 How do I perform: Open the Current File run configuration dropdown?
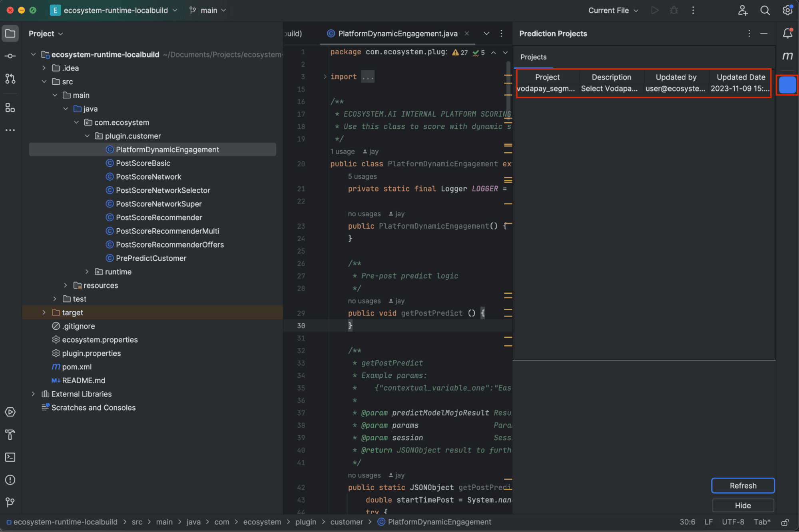click(x=613, y=10)
